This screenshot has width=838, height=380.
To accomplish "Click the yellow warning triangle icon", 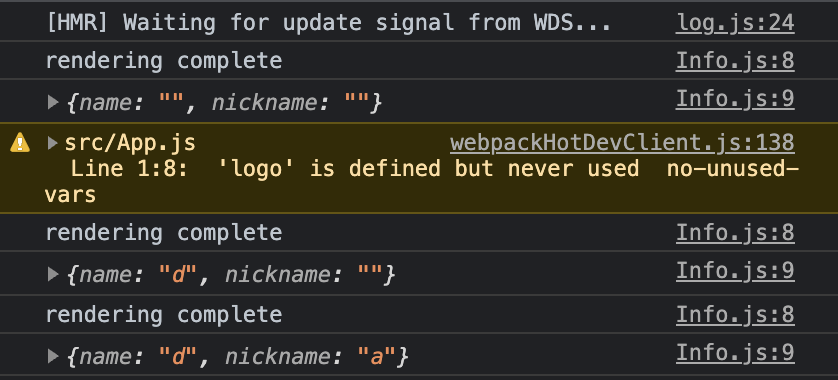I will coord(20,143).
